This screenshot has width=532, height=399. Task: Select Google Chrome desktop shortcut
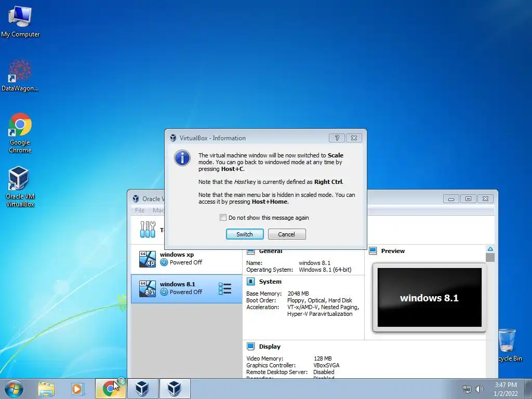(x=20, y=133)
